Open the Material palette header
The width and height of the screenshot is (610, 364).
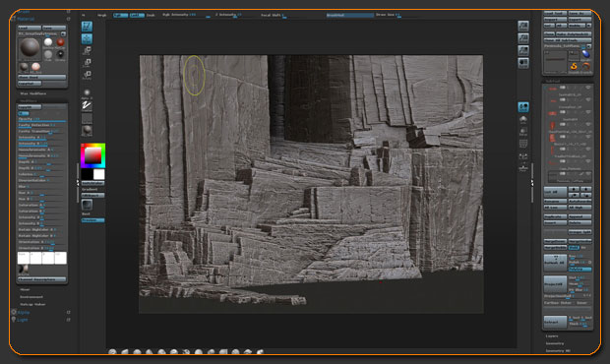click(x=26, y=19)
